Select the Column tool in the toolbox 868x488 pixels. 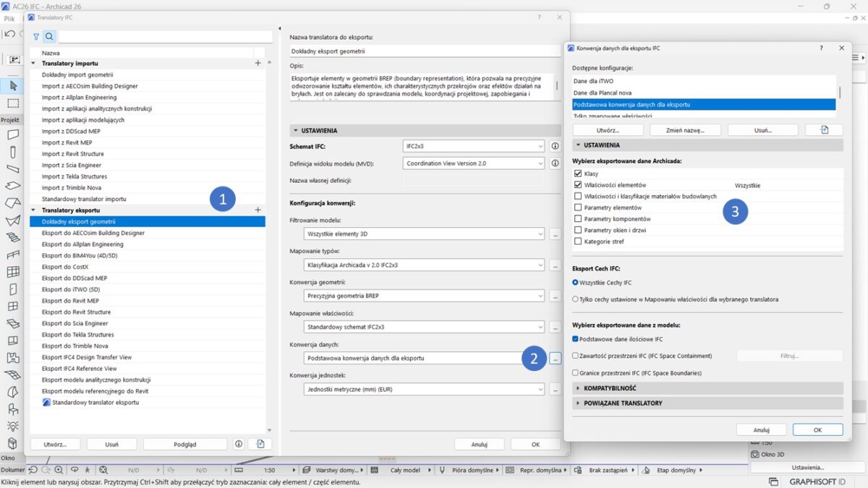[13, 153]
